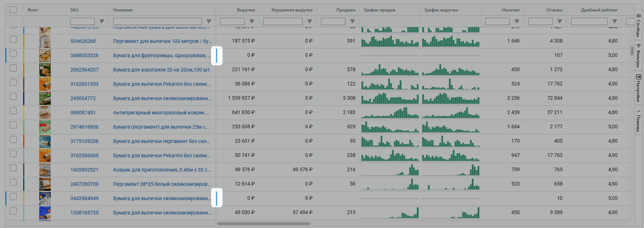Screen dimensions: 644x228
Task: Open the SKU column filter funnel icon
Action: 101,21
